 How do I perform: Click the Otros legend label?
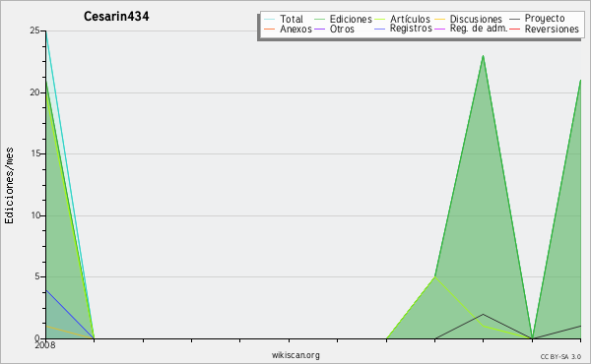[342, 29]
